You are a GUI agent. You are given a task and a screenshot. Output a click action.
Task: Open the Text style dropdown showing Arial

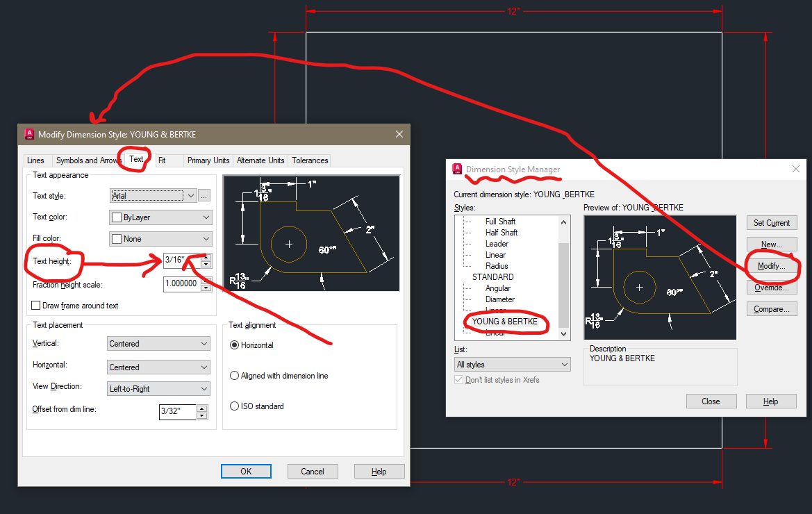point(154,196)
